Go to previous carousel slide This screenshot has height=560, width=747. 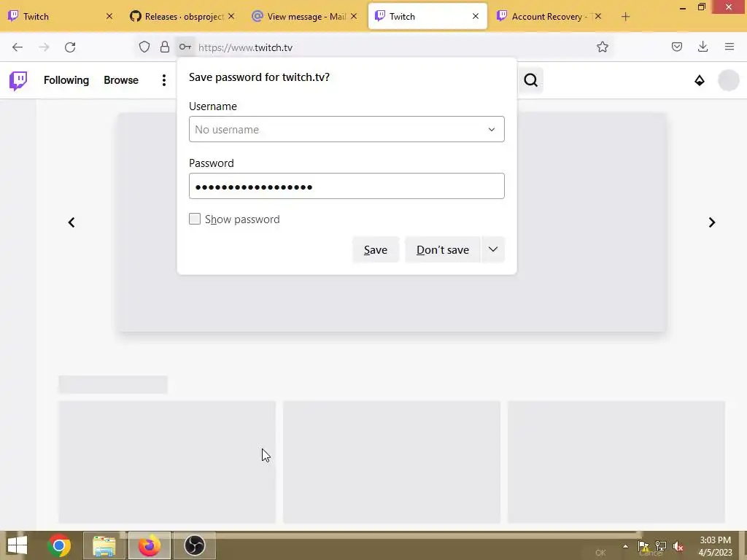71,222
